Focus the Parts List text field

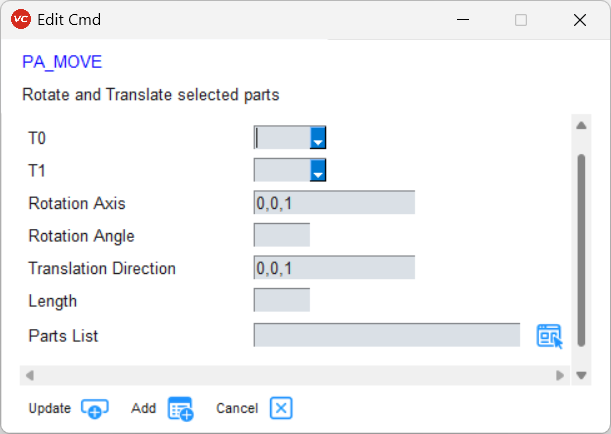coord(387,335)
